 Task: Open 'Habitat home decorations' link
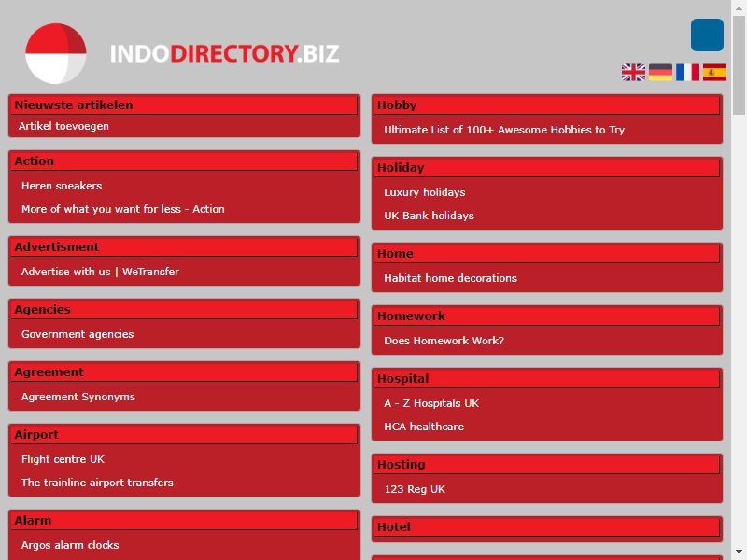coord(450,278)
